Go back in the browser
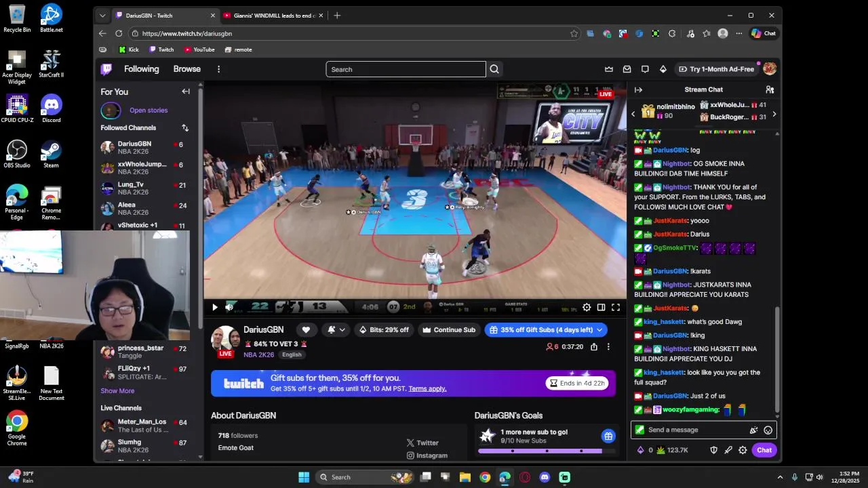Image resolution: width=868 pixels, height=488 pixels. (x=102, y=33)
